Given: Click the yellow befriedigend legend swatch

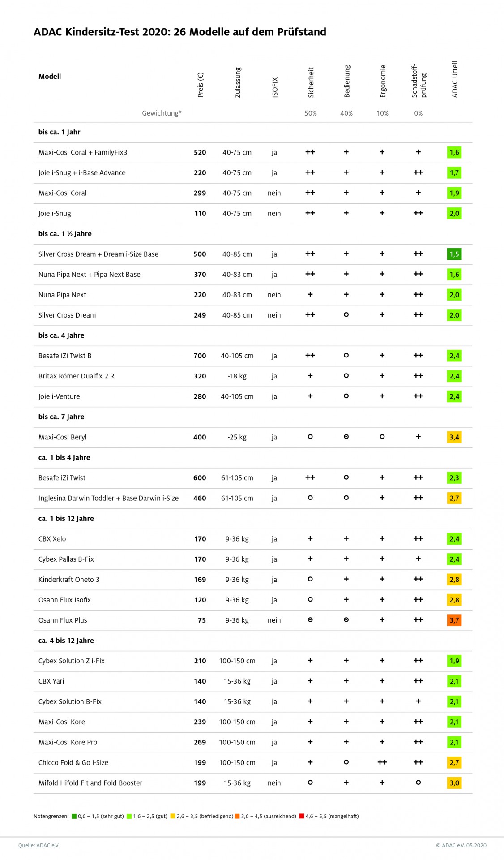Looking at the screenshot, I should 173,816.
